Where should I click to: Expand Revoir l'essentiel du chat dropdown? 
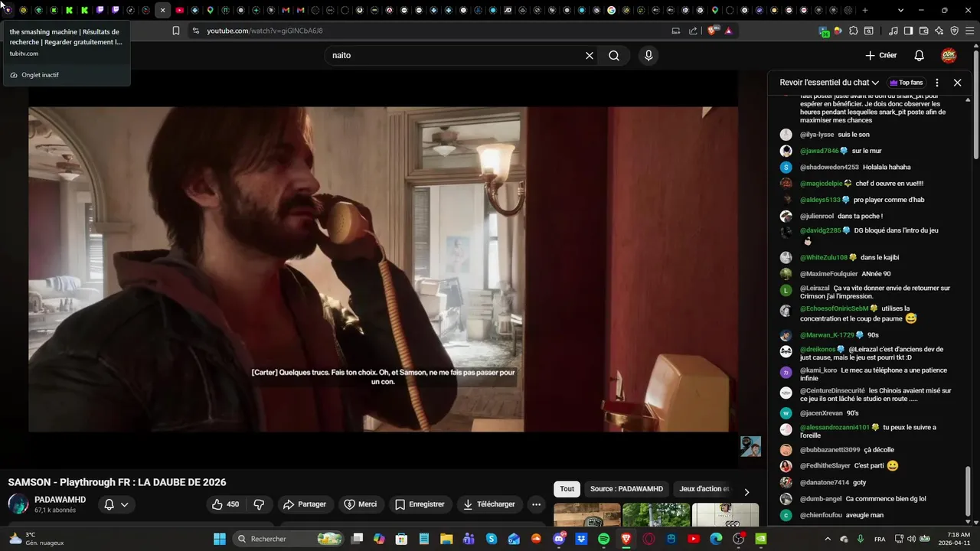(x=829, y=83)
